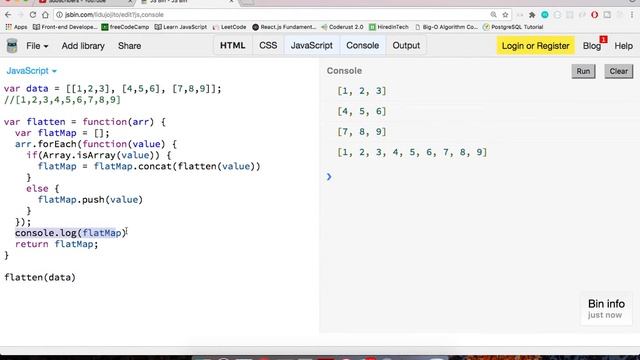
Task: Open the Help menu
Action: [623, 46]
